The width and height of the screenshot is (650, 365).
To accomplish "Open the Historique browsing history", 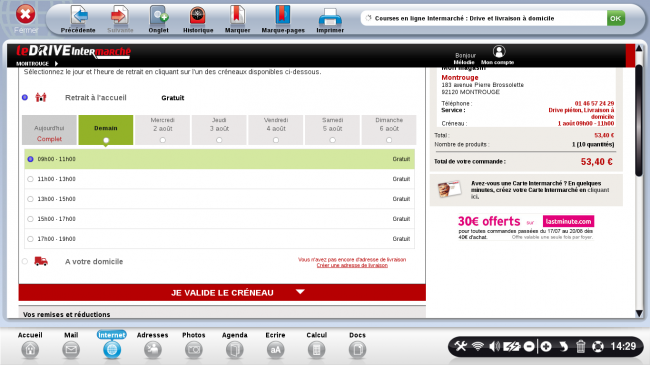I will 198,19.
